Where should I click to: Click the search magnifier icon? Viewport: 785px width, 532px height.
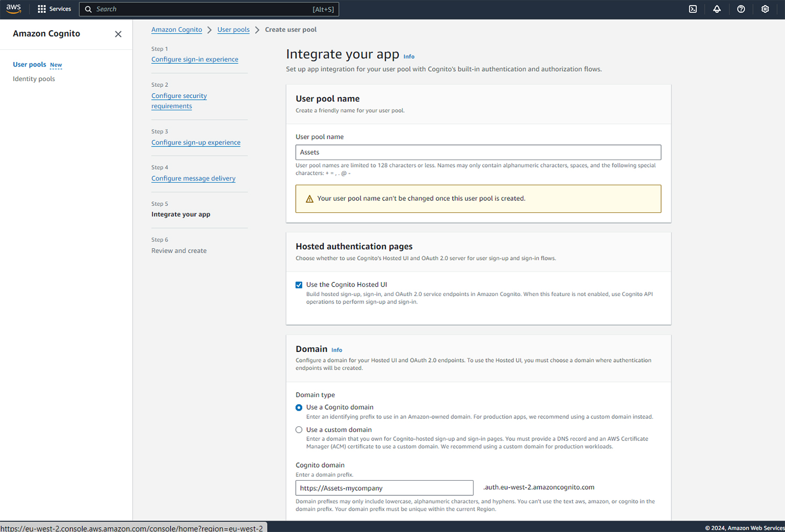[x=88, y=9]
